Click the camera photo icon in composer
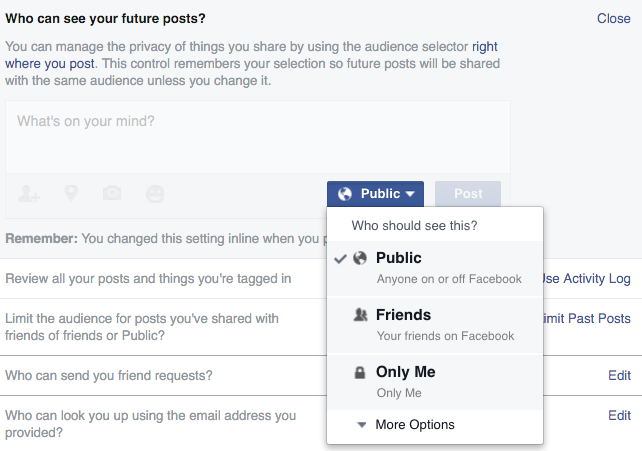 coord(113,193)
